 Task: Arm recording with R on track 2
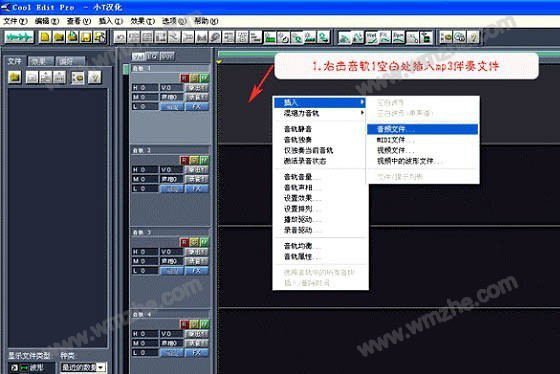[x=184, y=160]
